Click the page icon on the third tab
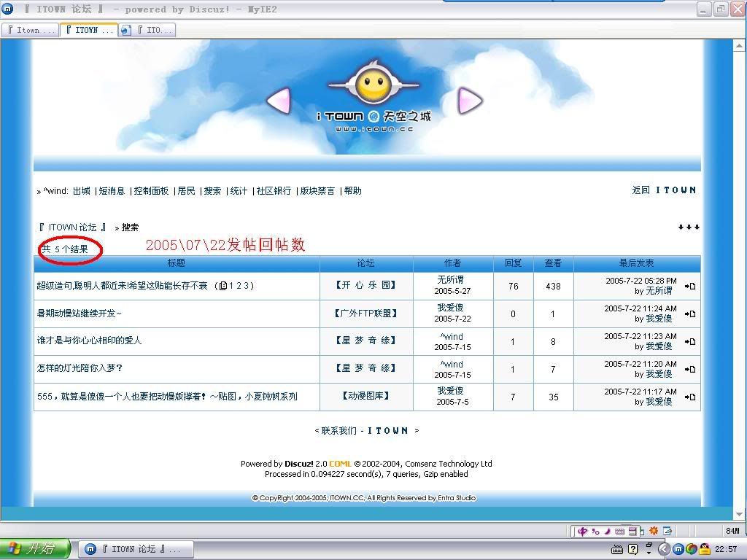747x560 pixels. click(125, 30)
